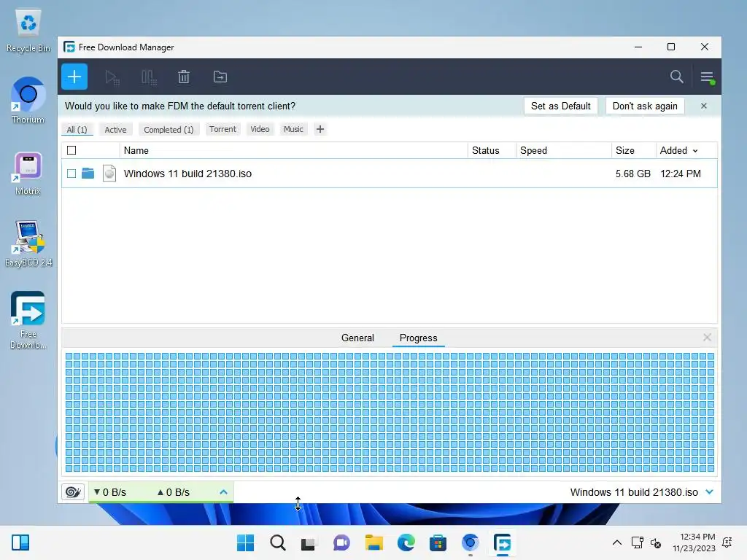This screenshot has height=560, width=747.
Task: Select the Active filter tab
Action: [116, 130]
